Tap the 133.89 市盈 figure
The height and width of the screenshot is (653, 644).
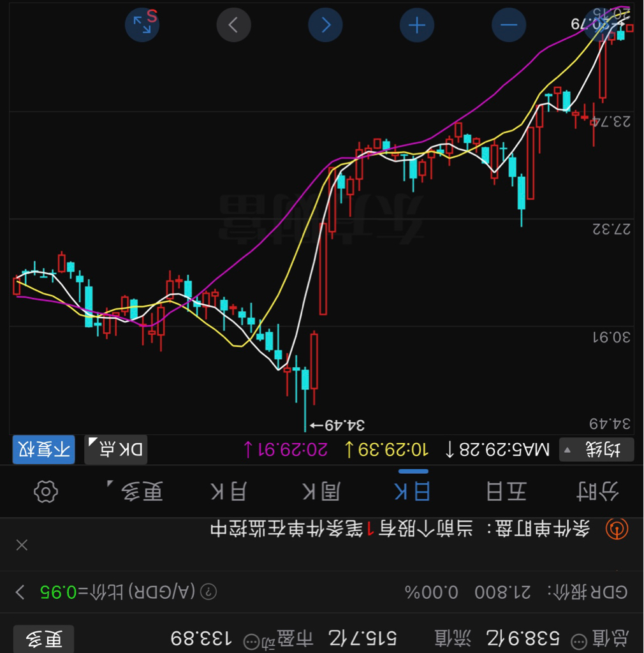pos(201,639)
